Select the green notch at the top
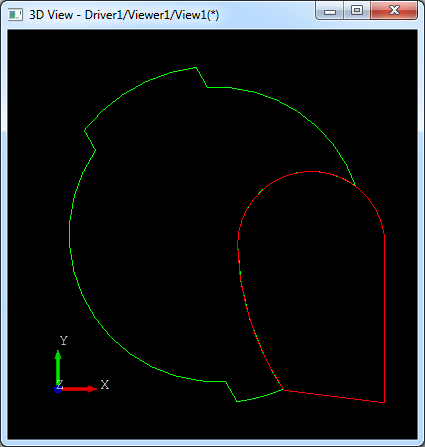This screenshot has height=447, width=425. point(201,77)
